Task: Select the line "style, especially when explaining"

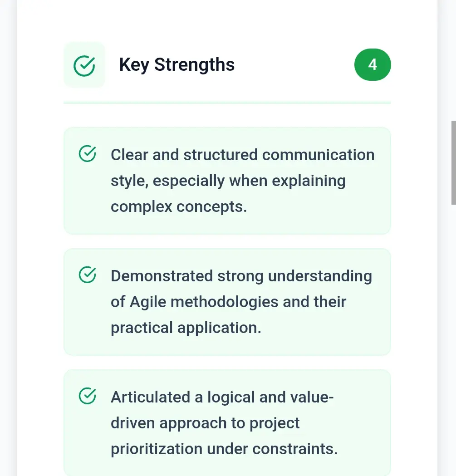Action: point(228,181)
